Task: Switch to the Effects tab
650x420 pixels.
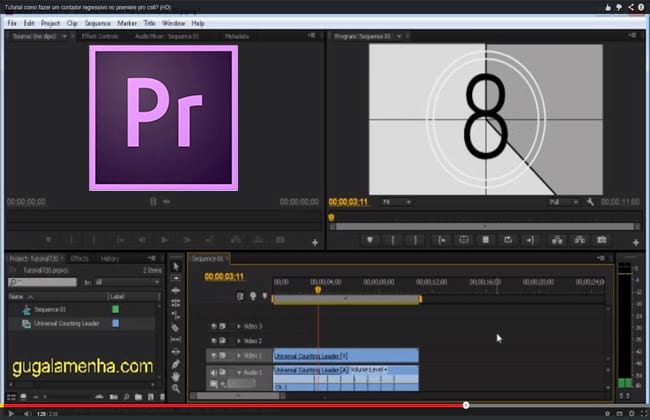Action: (x=80, y=259)
